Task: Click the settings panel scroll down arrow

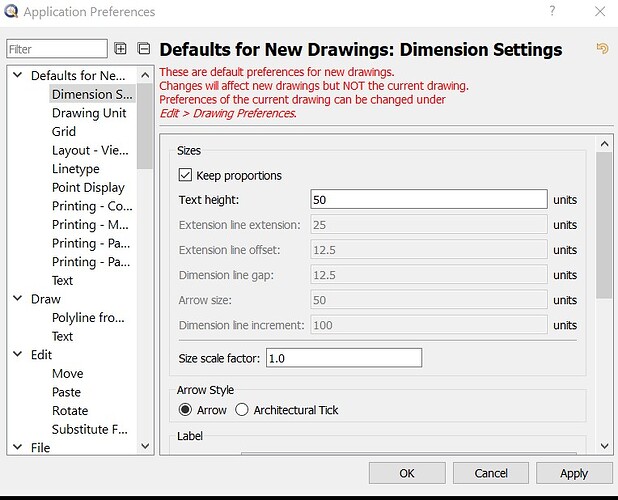Action: pyautogui.click(x=604, y=446)
